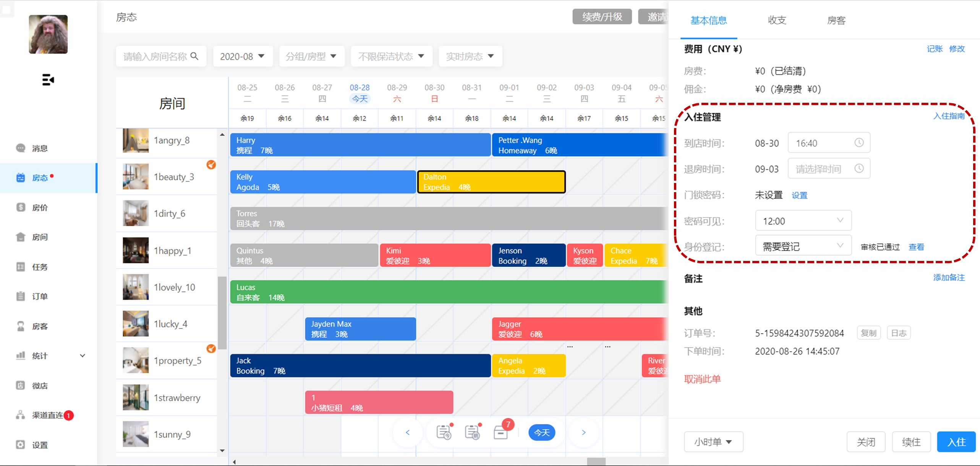Image resolution: width=980 pixels, height=466 pixels.
Task: Select 房态 in the sidebar
Action: click(x=49, y=178)
